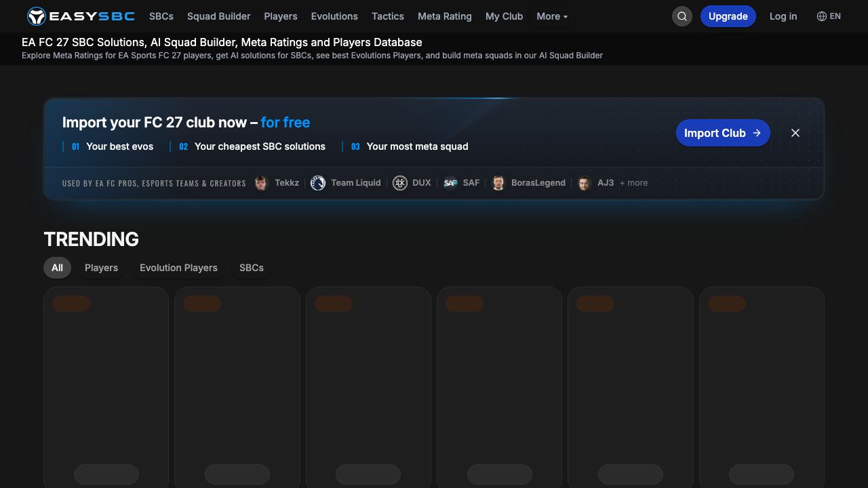
Task: Select the globe language icon
Action: [x=821, y=16]
